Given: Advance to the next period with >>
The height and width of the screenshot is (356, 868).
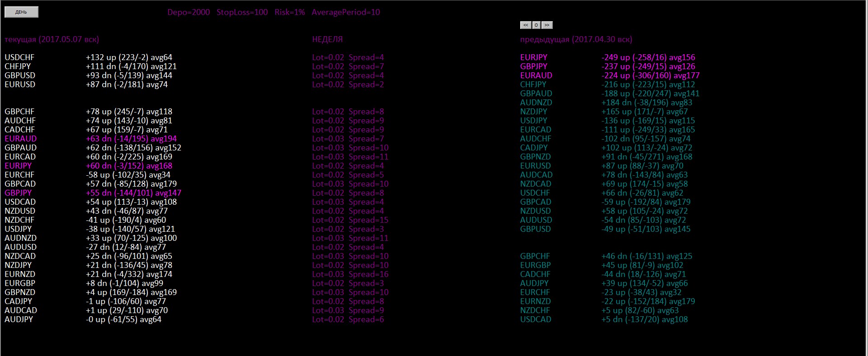Looking at the screenshot, I should coord(547,25).
